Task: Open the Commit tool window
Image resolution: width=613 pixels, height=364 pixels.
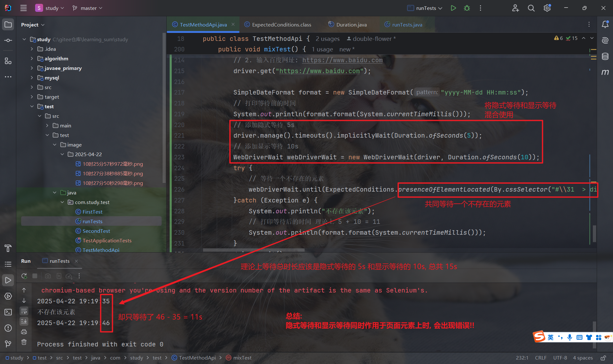Action: (x=8, y=41)
